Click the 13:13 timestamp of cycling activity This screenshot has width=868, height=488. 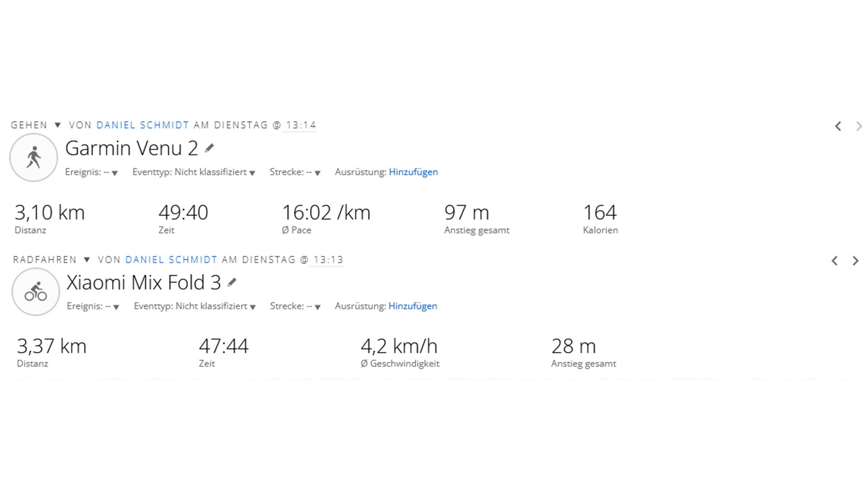click(x=328, y=260)
